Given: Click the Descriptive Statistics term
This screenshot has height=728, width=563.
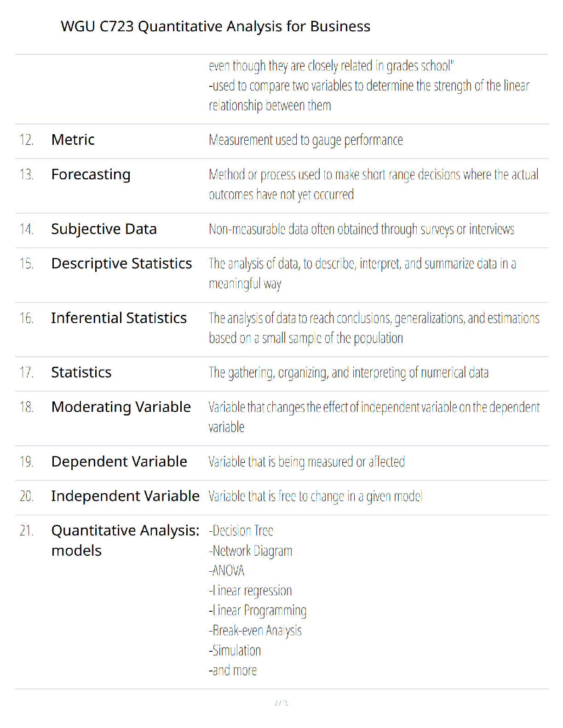Looking at the screenshot, I should click(122, 264).
